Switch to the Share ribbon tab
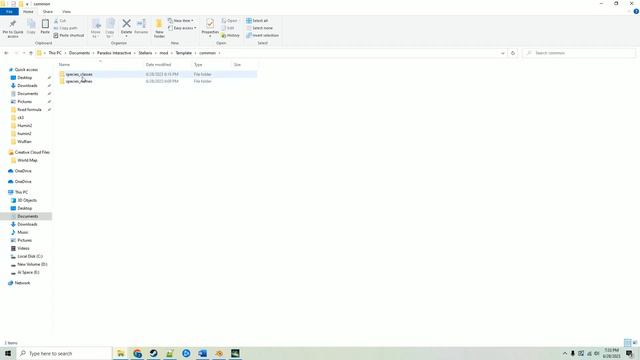 (x=48, y=12)
